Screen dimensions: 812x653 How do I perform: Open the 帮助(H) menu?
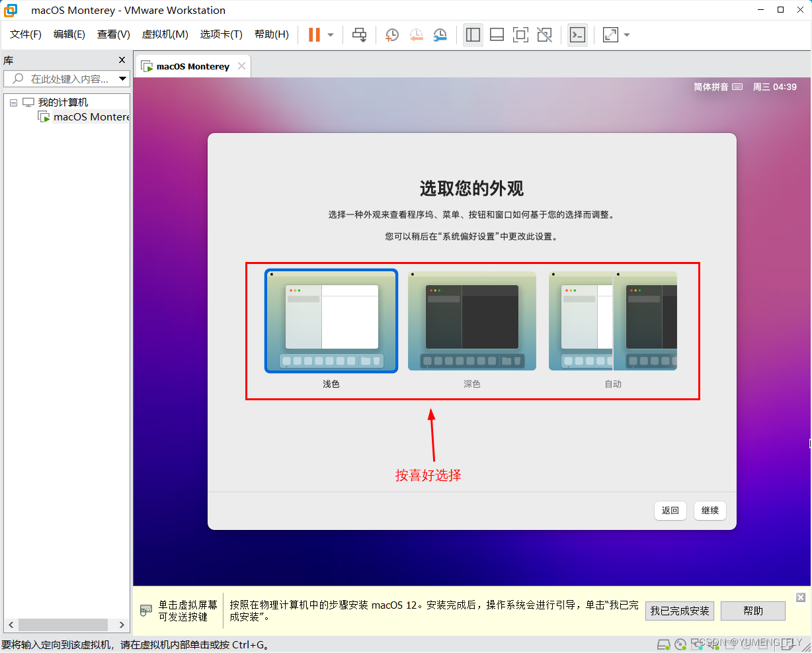[x=272, y=34]
